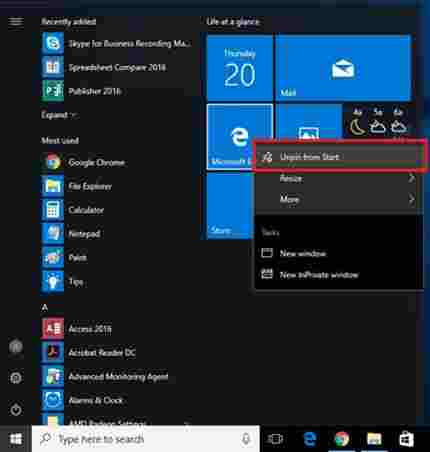
Task: Open Spreadsheet Compare 2016 icon
Action: (53, 67)
